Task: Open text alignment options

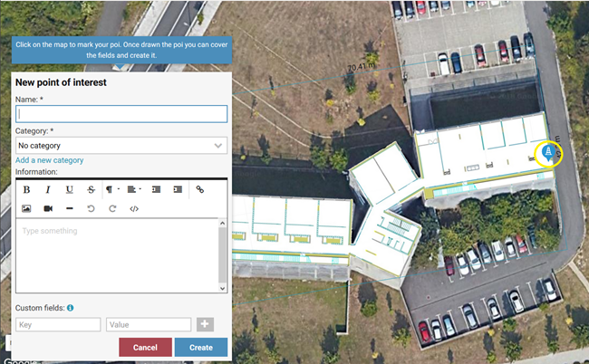Action: click(134, 189)
